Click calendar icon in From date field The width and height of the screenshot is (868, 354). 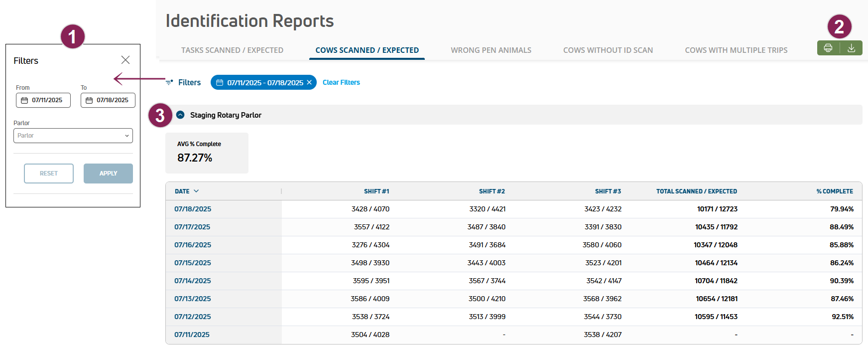(24, 100)
